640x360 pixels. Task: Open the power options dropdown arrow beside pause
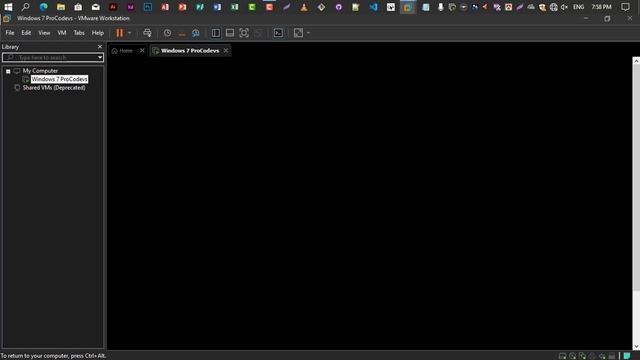(129, 33)
